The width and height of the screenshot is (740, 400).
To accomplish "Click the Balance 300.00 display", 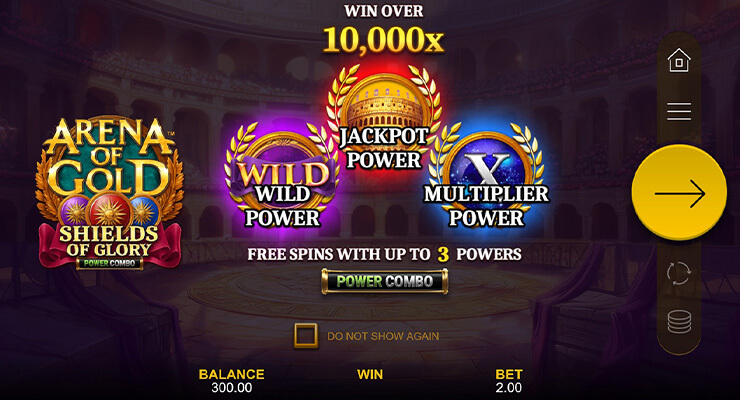I will pyautogui.click(x=231, y=381).
